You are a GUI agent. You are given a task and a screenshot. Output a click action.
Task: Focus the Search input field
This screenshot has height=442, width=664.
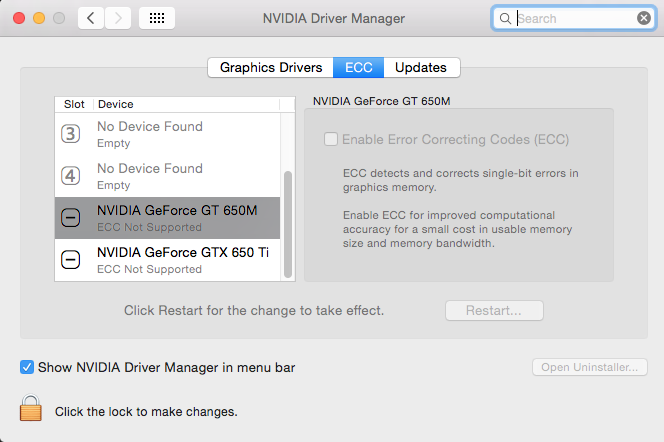point(574,18)
